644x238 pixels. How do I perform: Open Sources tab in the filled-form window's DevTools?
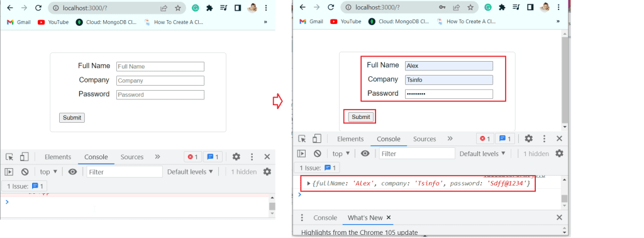[x=425, y=139]
